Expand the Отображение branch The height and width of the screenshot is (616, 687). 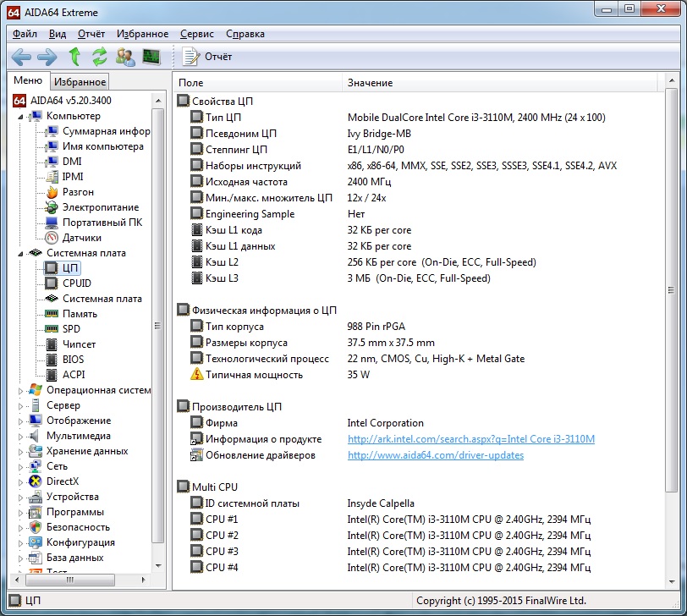click(x=20, y=421)
